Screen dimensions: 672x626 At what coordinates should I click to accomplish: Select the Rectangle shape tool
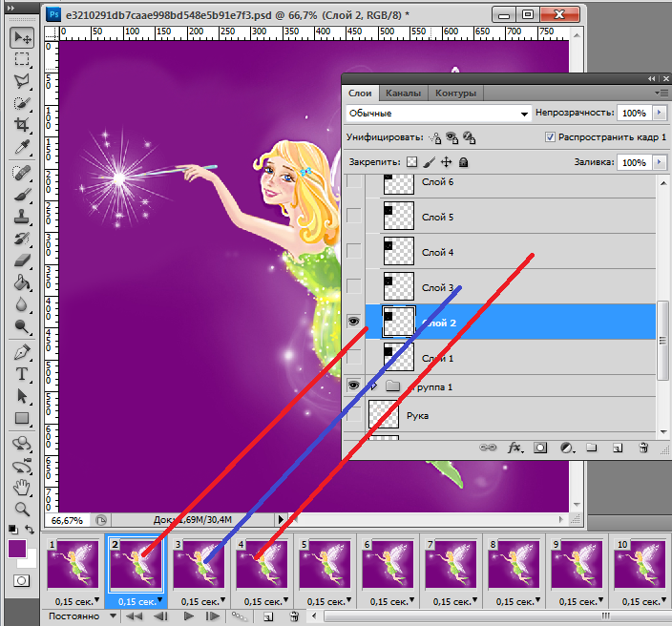tap(22, 418)
